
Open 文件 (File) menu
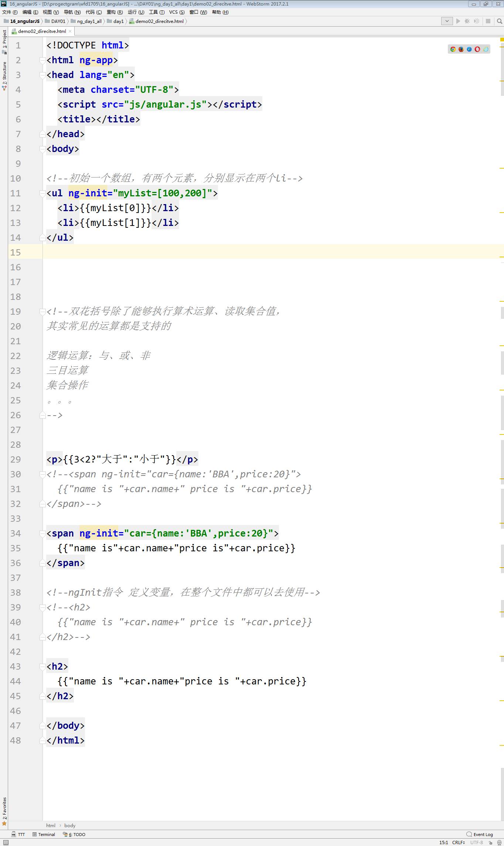10,12
